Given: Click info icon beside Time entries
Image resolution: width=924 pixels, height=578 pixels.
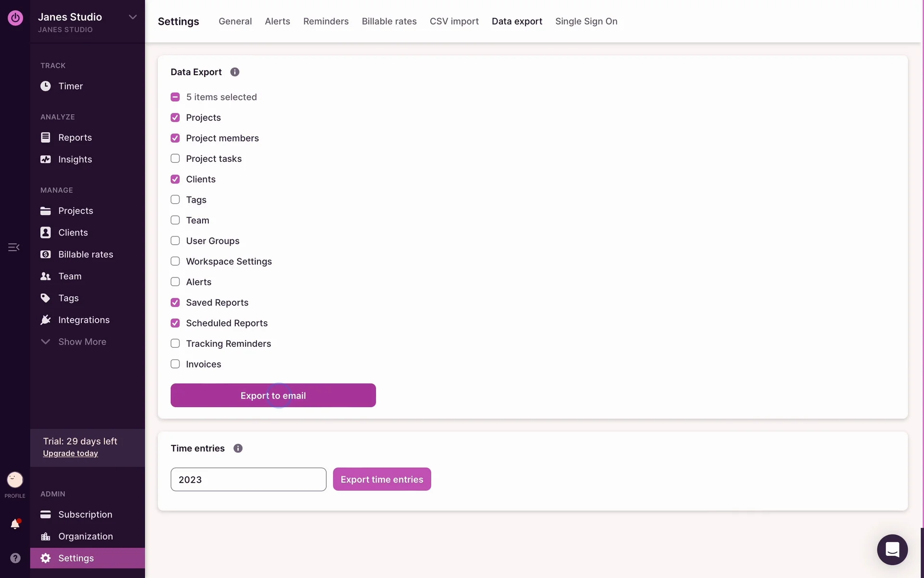Looking at the screenshot, I should point(238,448).
